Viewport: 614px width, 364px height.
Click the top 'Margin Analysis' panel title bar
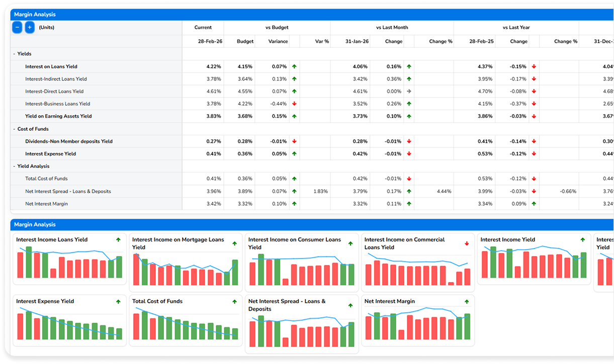coord(312,15)
